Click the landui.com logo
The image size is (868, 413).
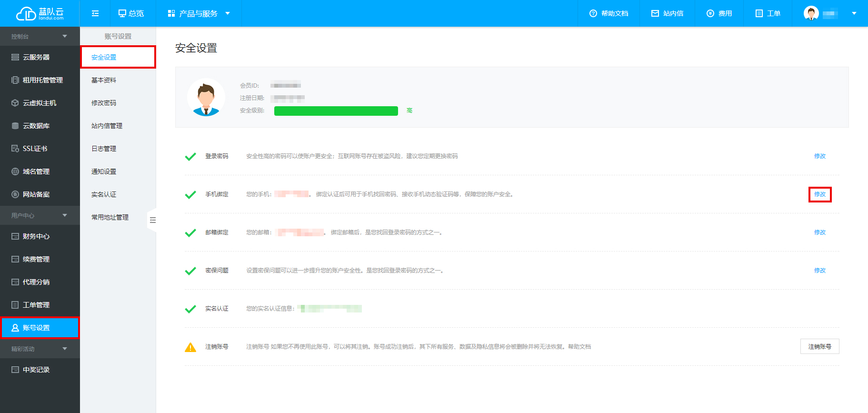click(x=40, y=13)
